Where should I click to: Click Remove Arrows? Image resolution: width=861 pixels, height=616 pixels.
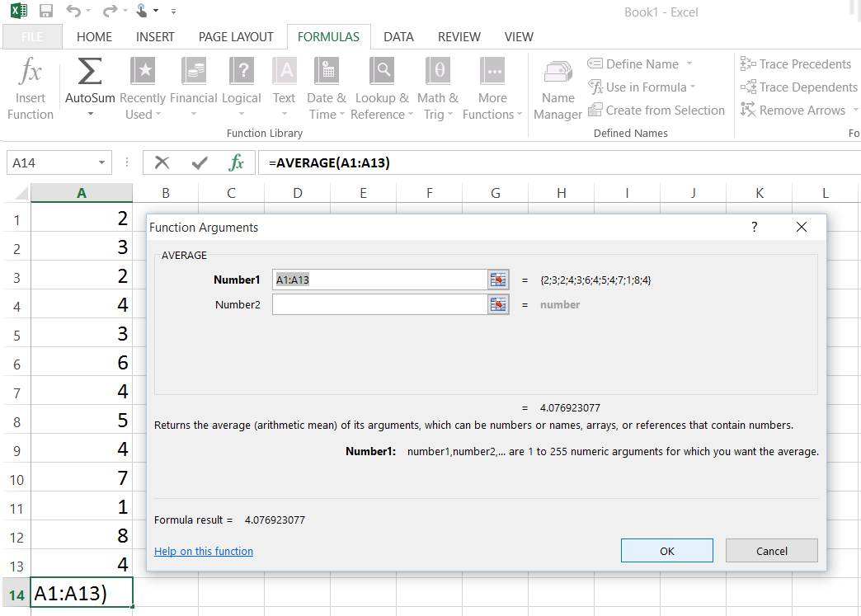pos(793,111)
